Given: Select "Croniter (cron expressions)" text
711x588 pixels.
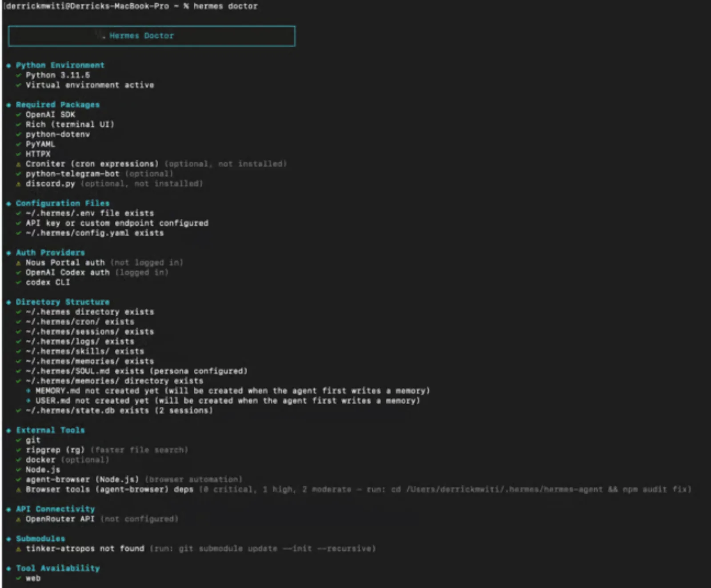Looking at the screenshot, I should coord(92,164).
